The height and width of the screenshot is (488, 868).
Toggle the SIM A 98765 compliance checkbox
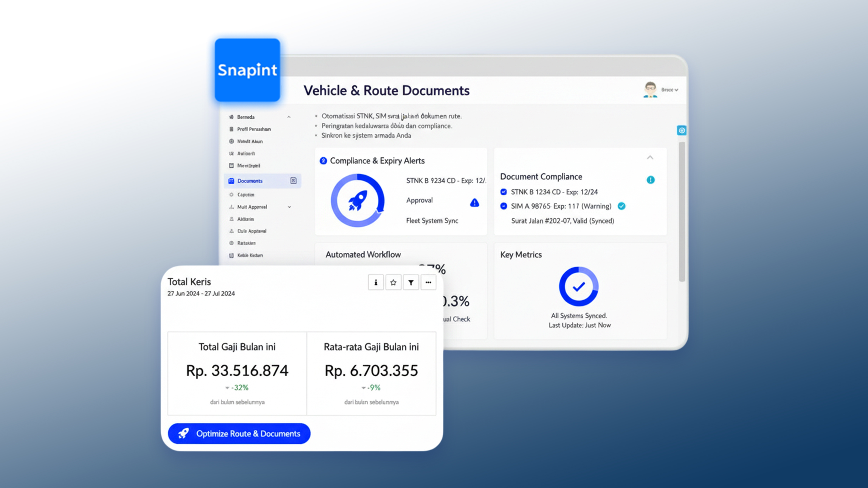[503, 206]
